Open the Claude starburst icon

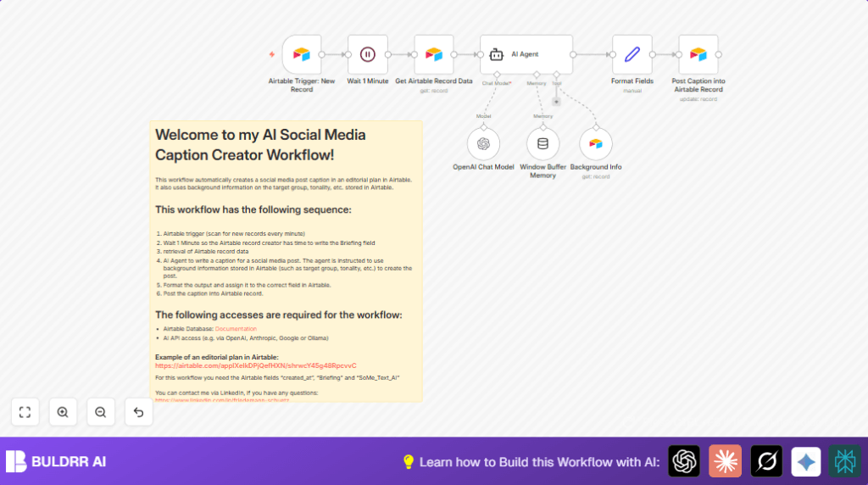coord(726,461)
